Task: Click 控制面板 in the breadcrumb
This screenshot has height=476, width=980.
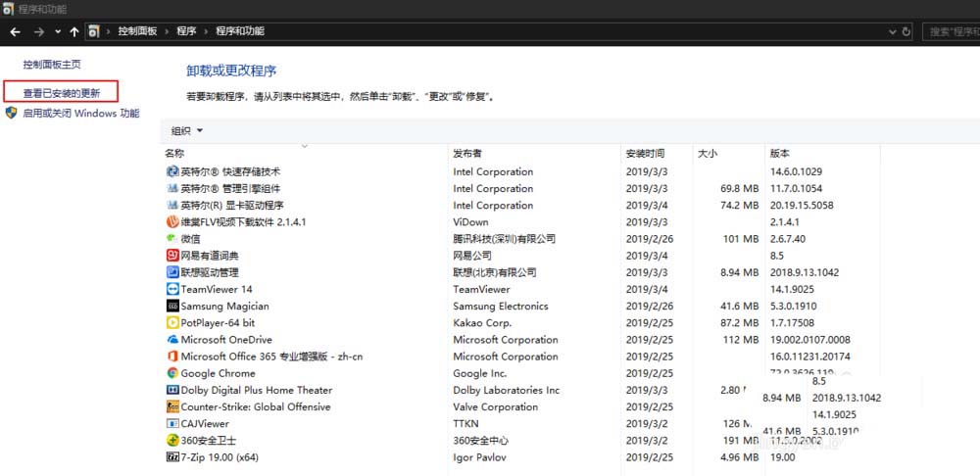Action: (137, 31)
